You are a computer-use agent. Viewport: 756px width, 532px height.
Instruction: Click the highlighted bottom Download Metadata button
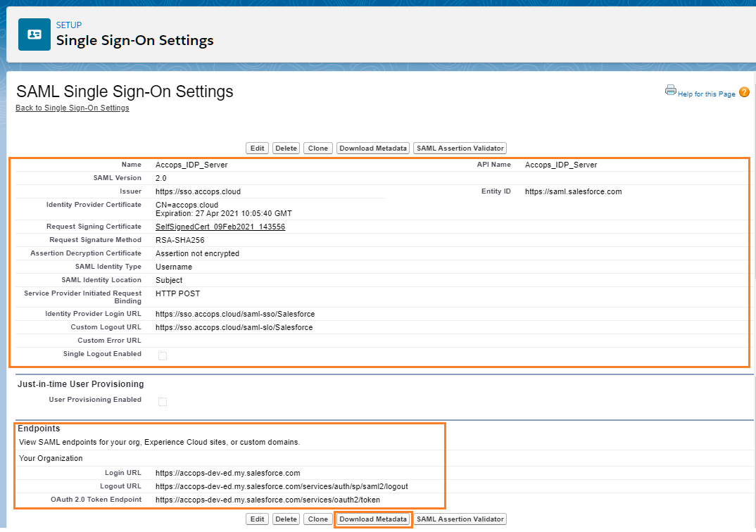pos(373,519)
